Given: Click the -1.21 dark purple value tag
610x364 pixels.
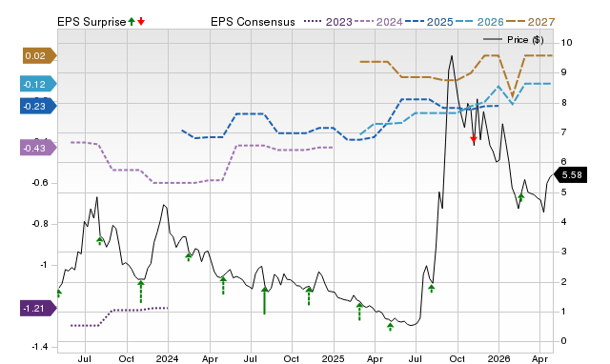Looking at the screenshot, I should (38, 309).
